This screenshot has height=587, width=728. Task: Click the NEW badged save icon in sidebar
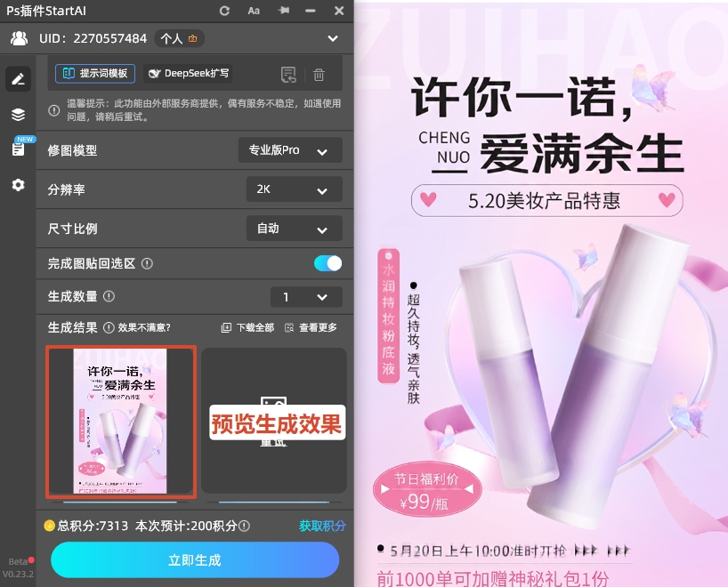click(x=18, y=149)
